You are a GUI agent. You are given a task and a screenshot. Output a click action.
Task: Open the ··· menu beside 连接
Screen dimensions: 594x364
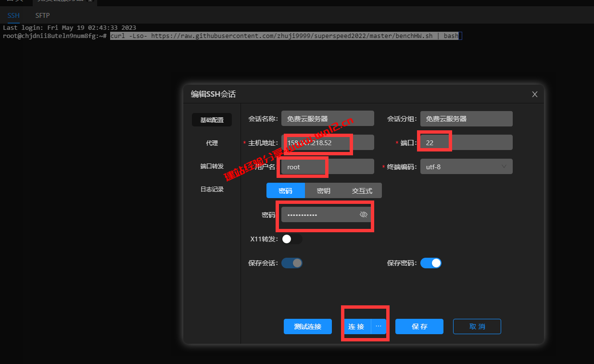pos(379,326)
